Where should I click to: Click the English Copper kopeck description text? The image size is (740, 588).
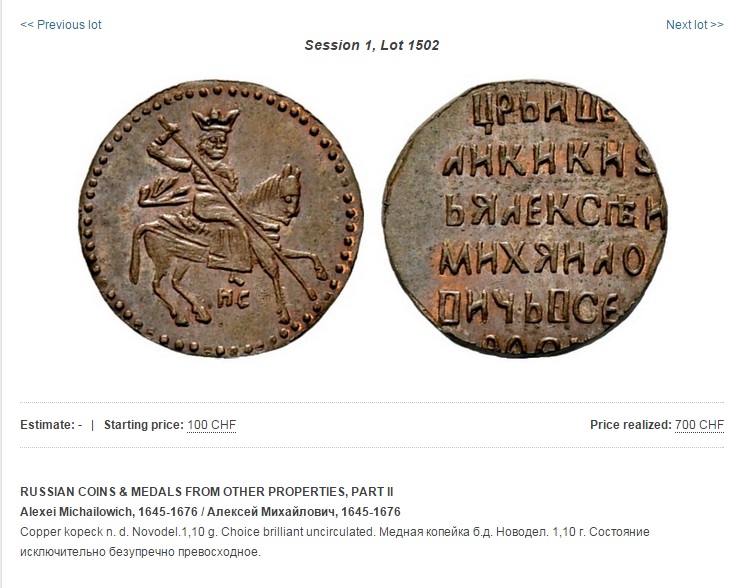(x=198, y=532)
